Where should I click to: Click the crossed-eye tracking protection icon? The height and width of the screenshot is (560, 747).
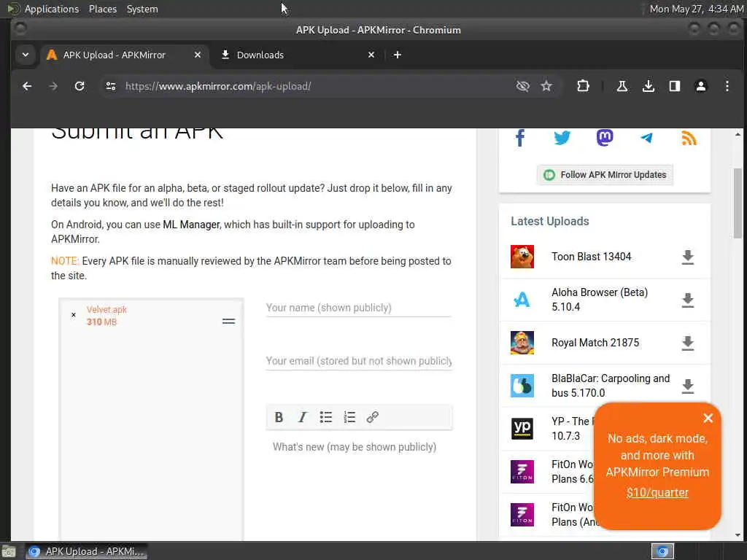click(x=522, y=86)
